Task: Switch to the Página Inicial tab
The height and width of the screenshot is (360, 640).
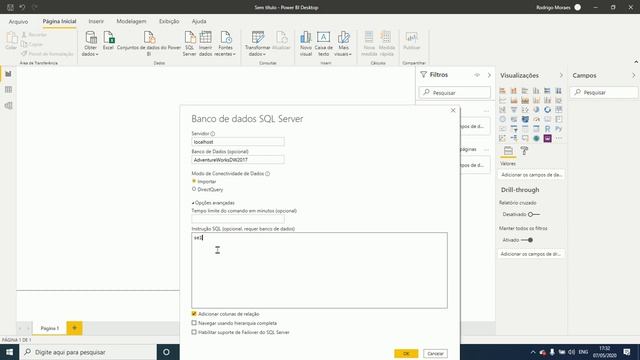Action: tap(59, 21)
